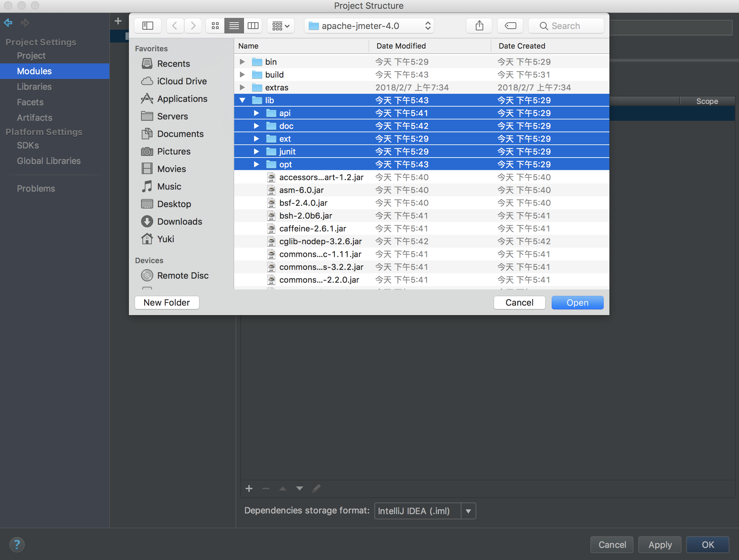Open iCloud Drive in sidebar

pos(174,81)
